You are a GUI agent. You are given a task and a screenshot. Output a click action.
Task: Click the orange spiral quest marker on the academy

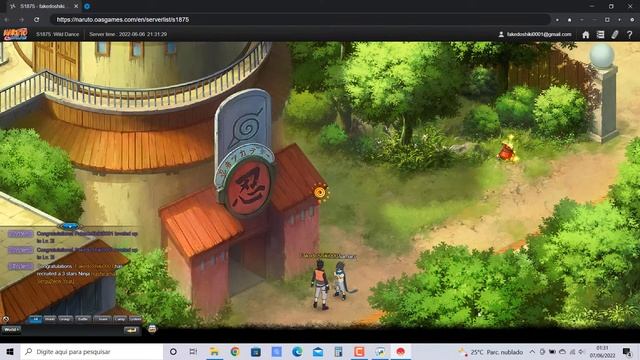pos(320,192)
